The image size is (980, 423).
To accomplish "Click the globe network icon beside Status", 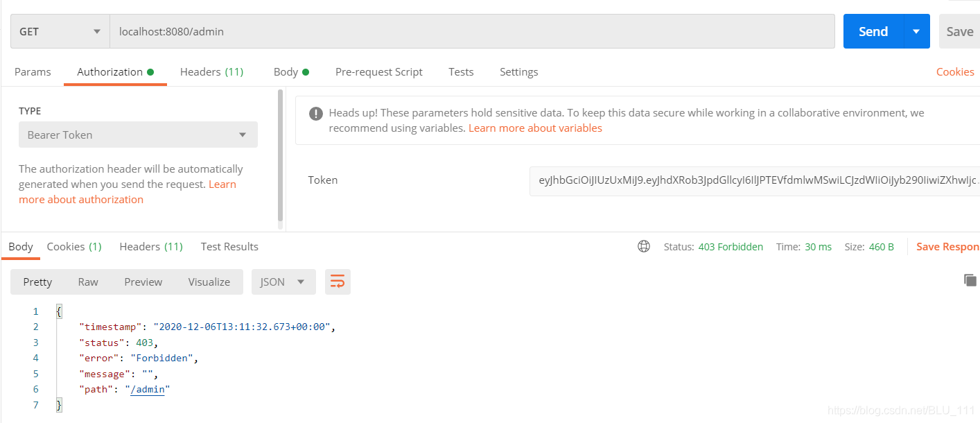I will 644,246.
